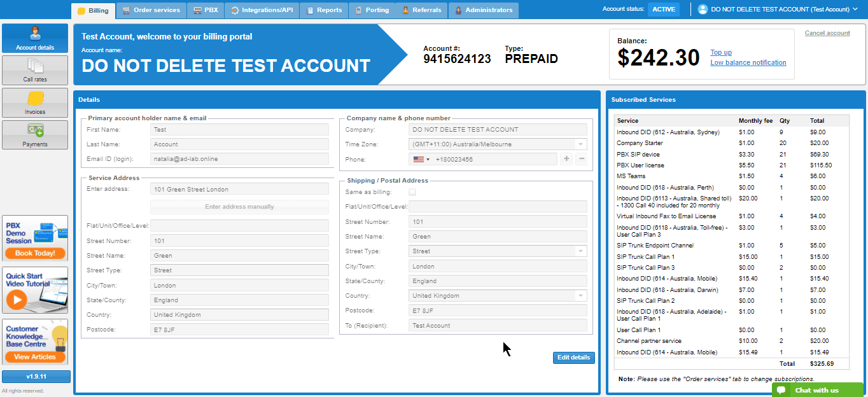Screen dimensions: 868x397
Task: Toggle the Same as billing checkbox
Action: [412, 192]
